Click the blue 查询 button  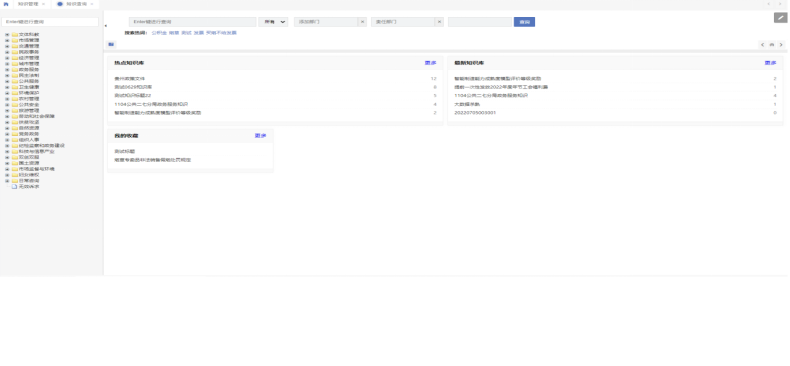pyautogui.click(x=524, y=22)
